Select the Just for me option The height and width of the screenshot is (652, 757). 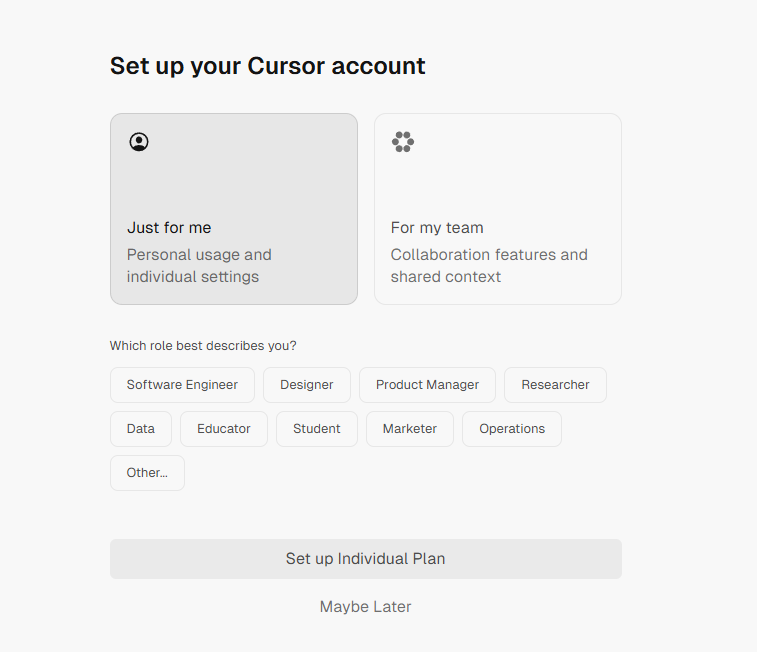pyautogui.click(x=234, y=209)
